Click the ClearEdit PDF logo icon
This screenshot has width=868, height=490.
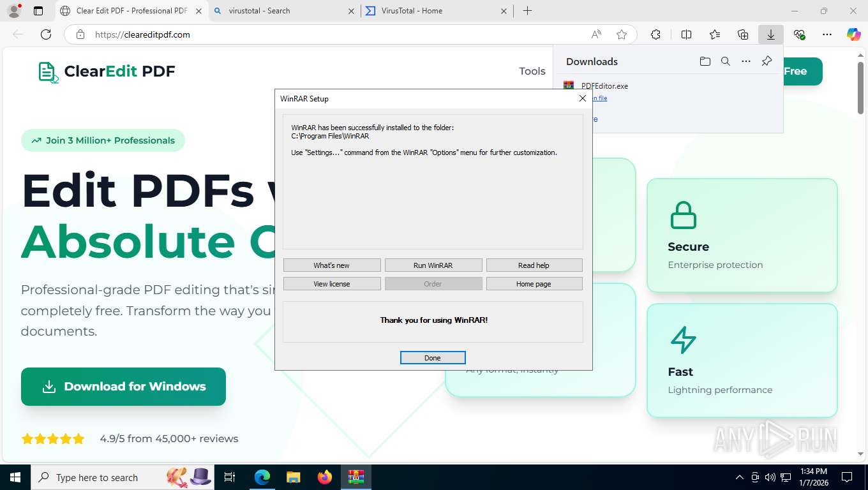tap(49, 72)
